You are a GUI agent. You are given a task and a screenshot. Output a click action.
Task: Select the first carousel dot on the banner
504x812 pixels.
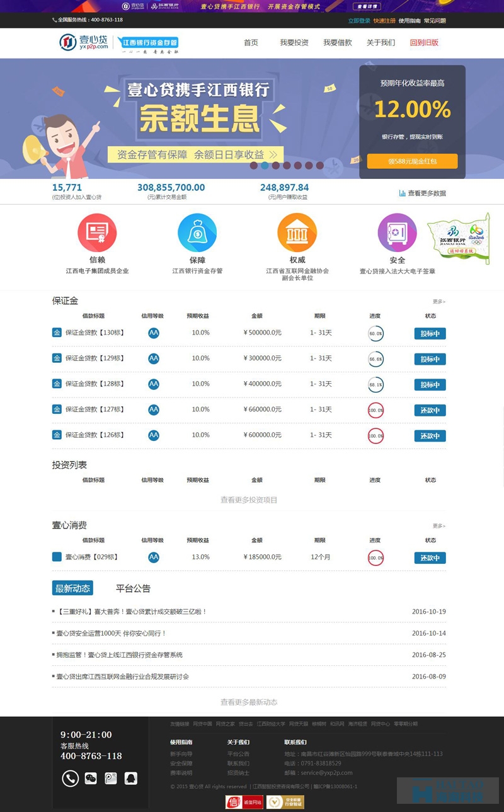(254, 166)
